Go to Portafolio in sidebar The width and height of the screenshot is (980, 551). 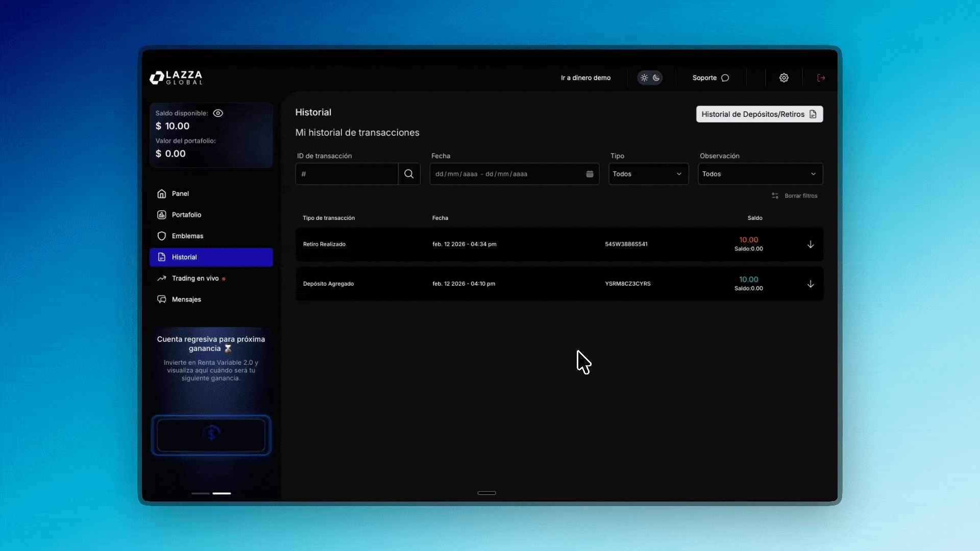(186, 215)
